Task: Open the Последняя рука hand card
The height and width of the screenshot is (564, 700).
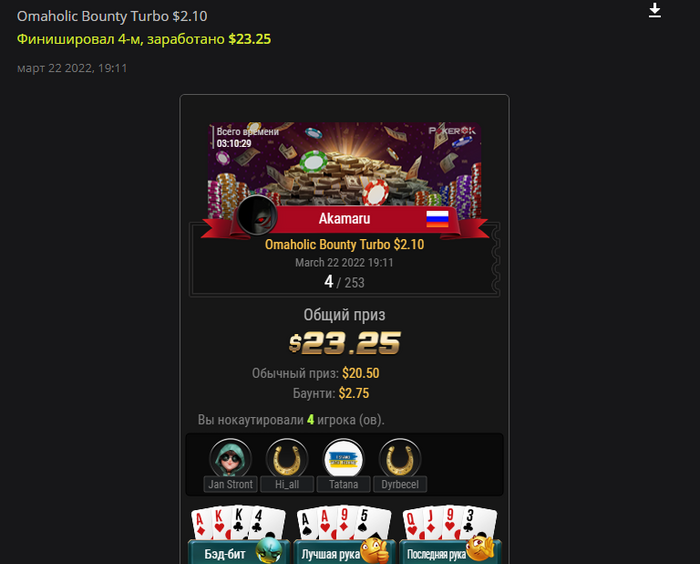Action: point(450,535)
